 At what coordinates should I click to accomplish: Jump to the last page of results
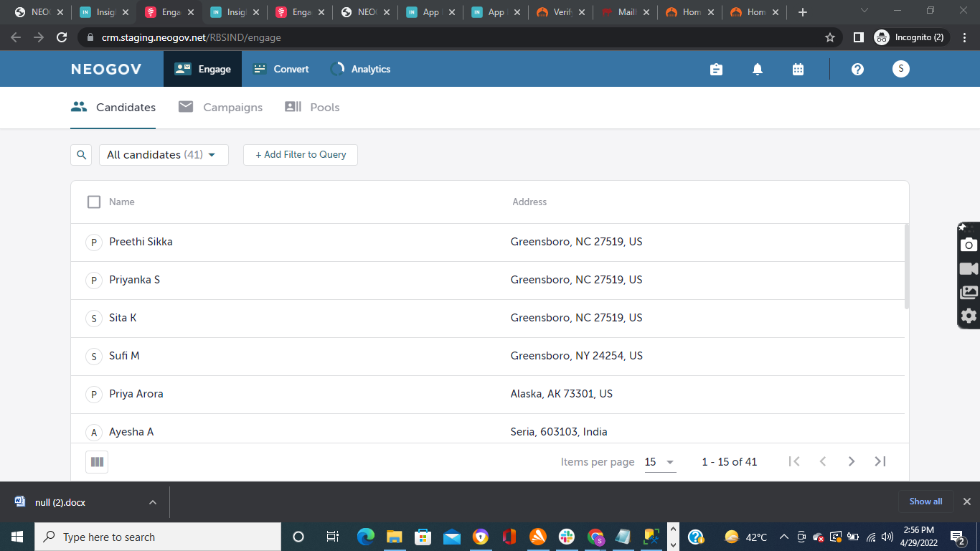coord(880,461)
